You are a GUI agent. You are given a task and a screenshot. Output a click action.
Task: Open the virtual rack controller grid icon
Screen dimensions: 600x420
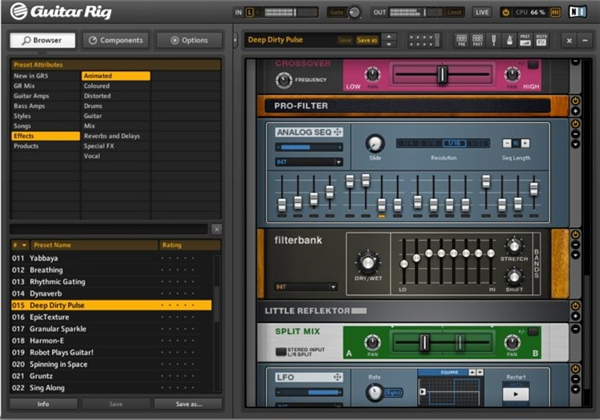(x=424, y=40)
